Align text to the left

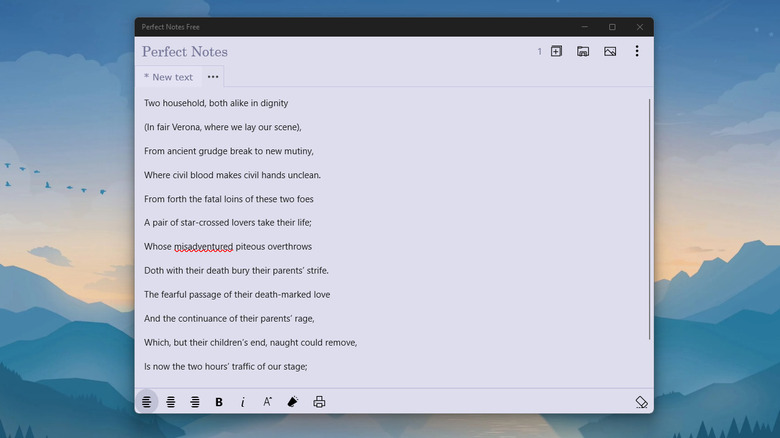point(147,402)
